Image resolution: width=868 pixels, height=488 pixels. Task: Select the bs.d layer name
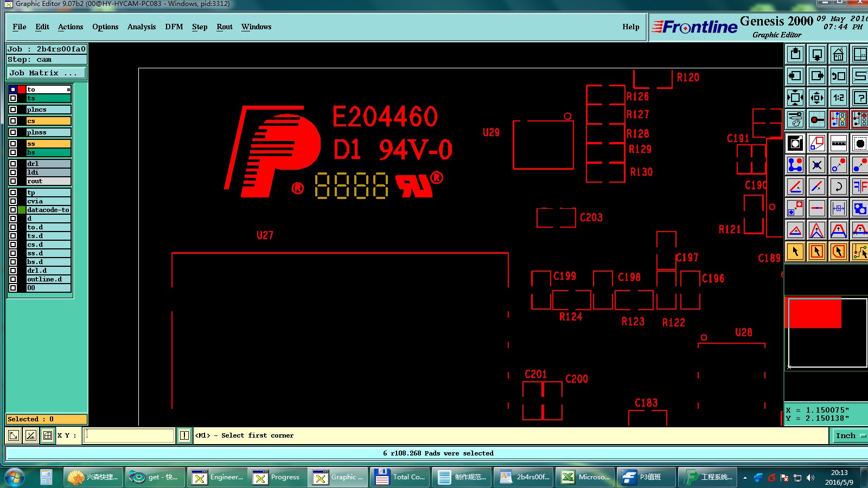pos(48,262)
